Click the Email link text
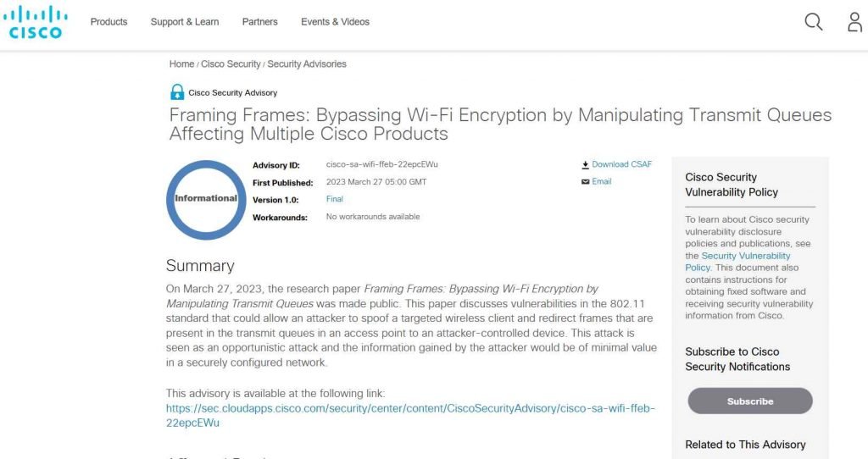 point(602,181)
